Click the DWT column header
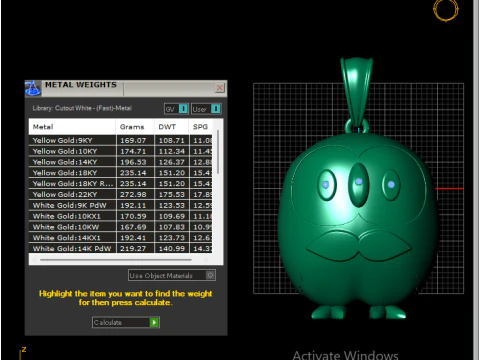This screenshot has width=480, height=360. pyautogui.click(x=172, y=127)
